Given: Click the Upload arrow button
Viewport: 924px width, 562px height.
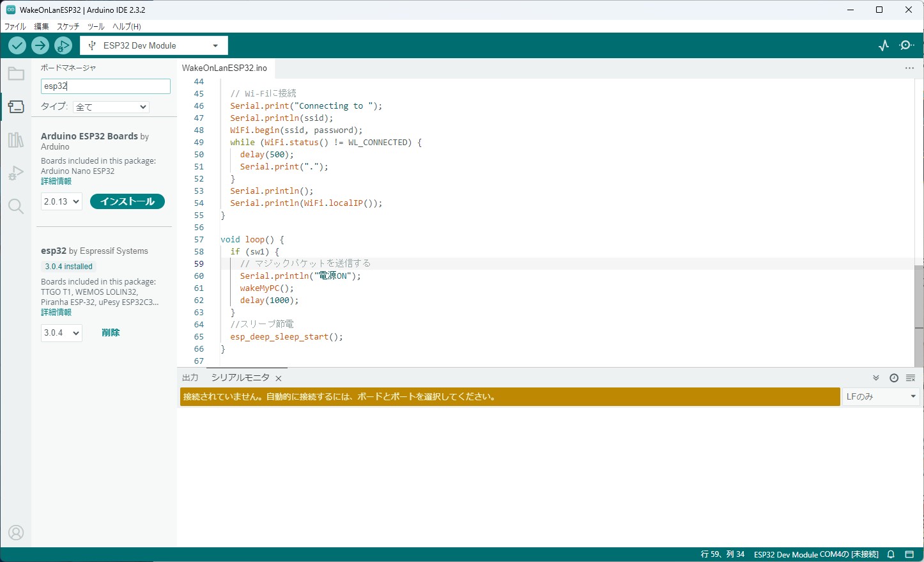Looking at the screenshot, I should (x=40, y=45).
